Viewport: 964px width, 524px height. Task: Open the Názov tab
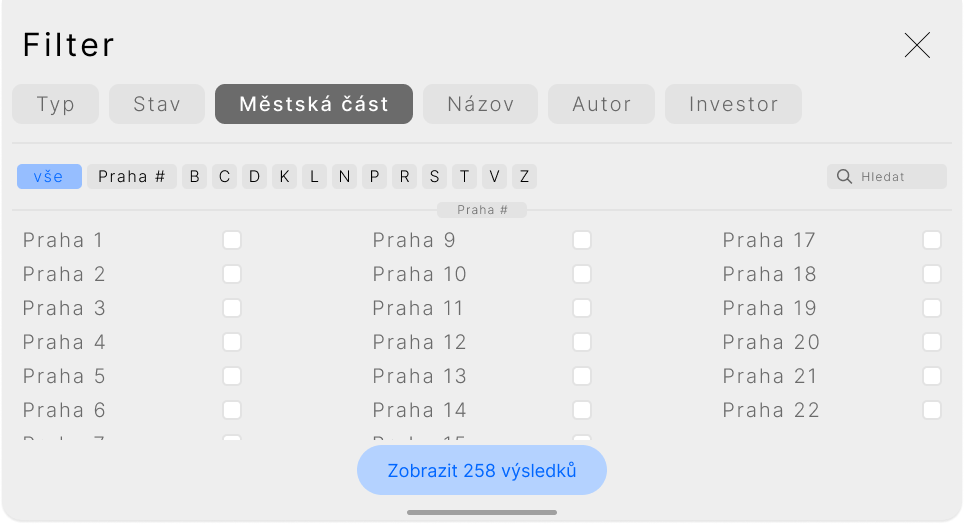tap(480, 104)
